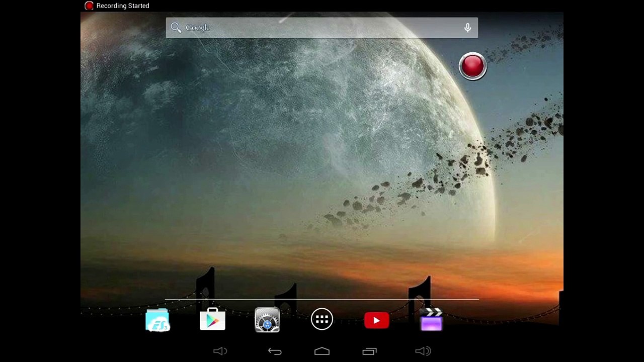Tap the Recording Started status indicator
644x362 pixels.
pos(117,6)
